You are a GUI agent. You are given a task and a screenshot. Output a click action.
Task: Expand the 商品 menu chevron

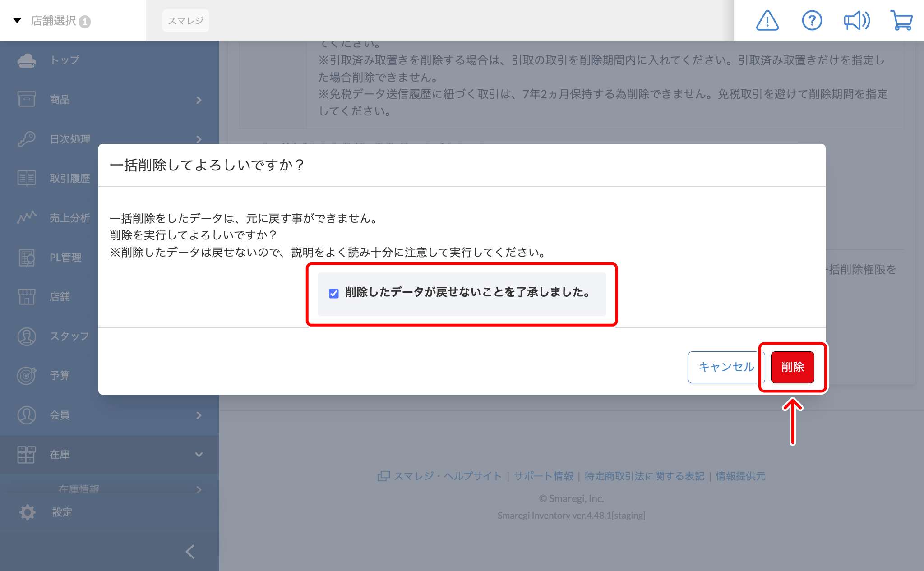tap(199, 100)
